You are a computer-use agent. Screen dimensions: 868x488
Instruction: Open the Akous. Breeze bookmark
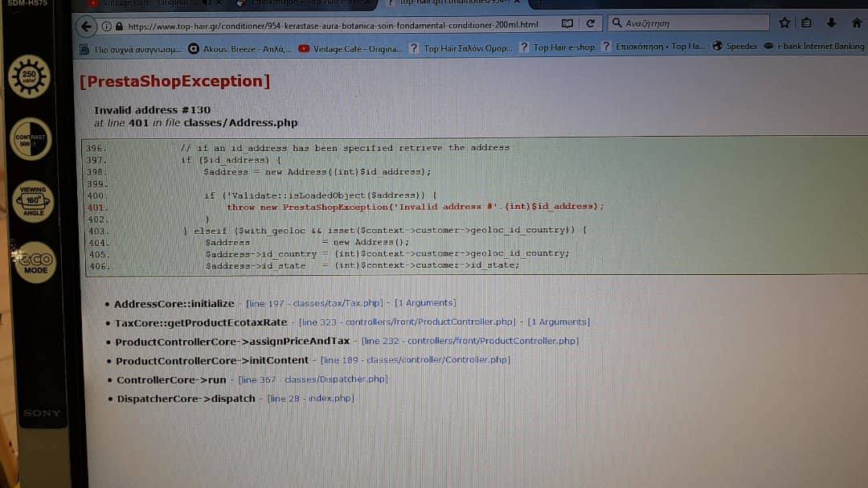click(240, 49)
